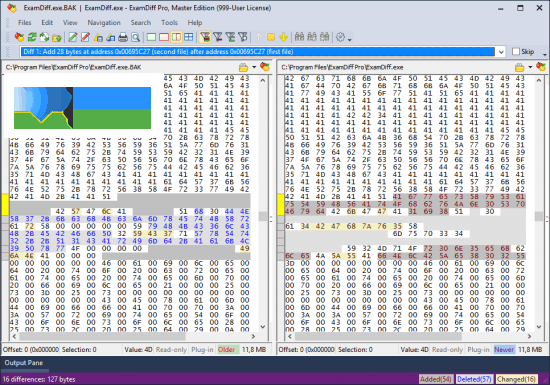
Task: Click the right pane vertical scrollbar thumb
Action: click(539, 216)
